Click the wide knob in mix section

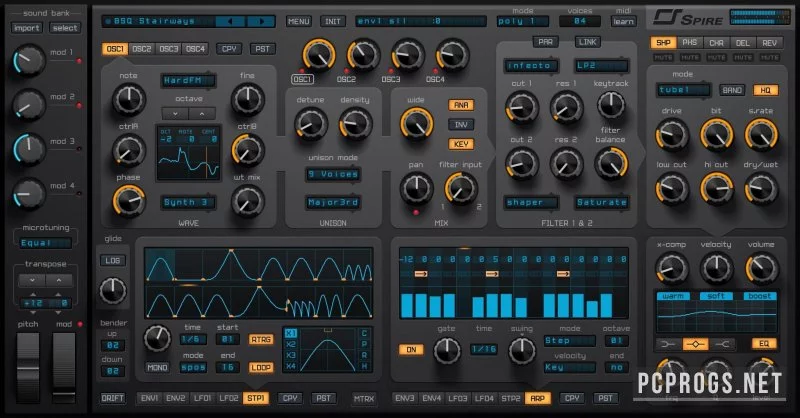tap(416, 124)
